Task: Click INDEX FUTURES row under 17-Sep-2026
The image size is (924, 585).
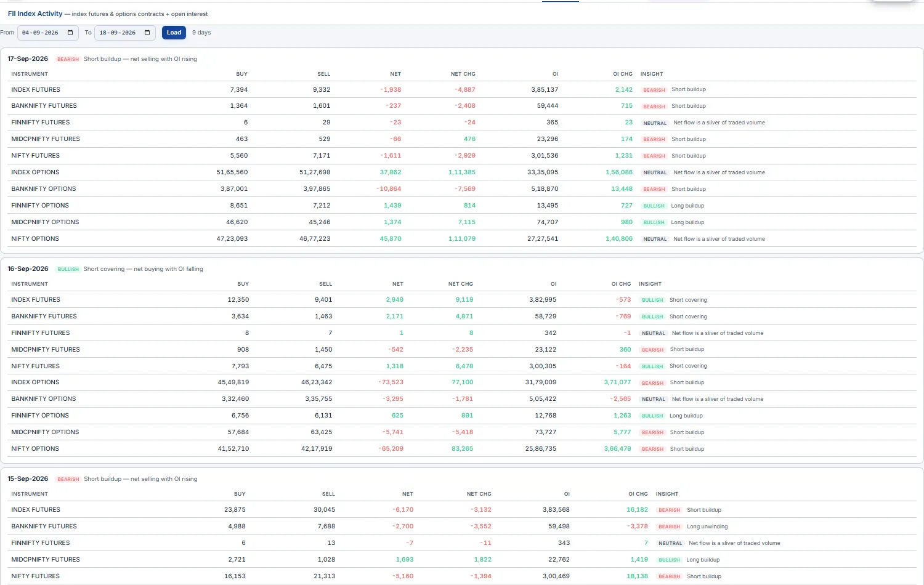Action: [x=462, y=90]
